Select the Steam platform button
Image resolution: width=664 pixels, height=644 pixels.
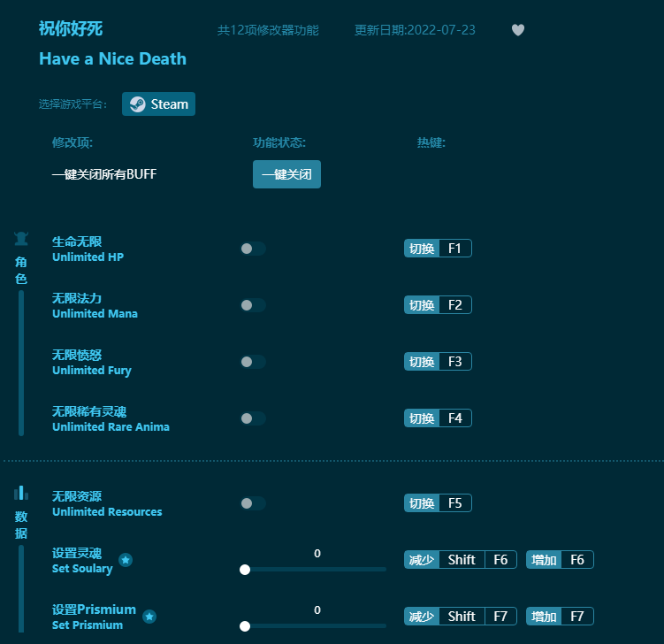(158, 103)
